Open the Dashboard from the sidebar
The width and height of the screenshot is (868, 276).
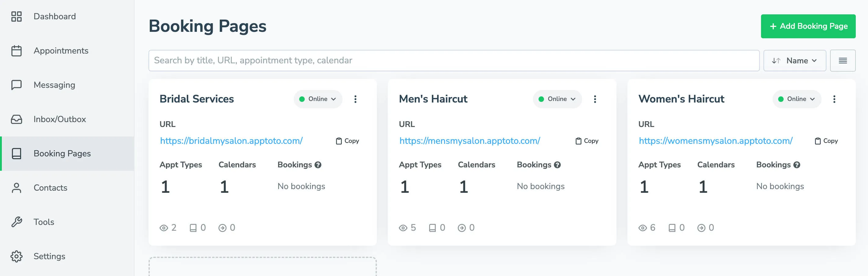tap(54, 16)
